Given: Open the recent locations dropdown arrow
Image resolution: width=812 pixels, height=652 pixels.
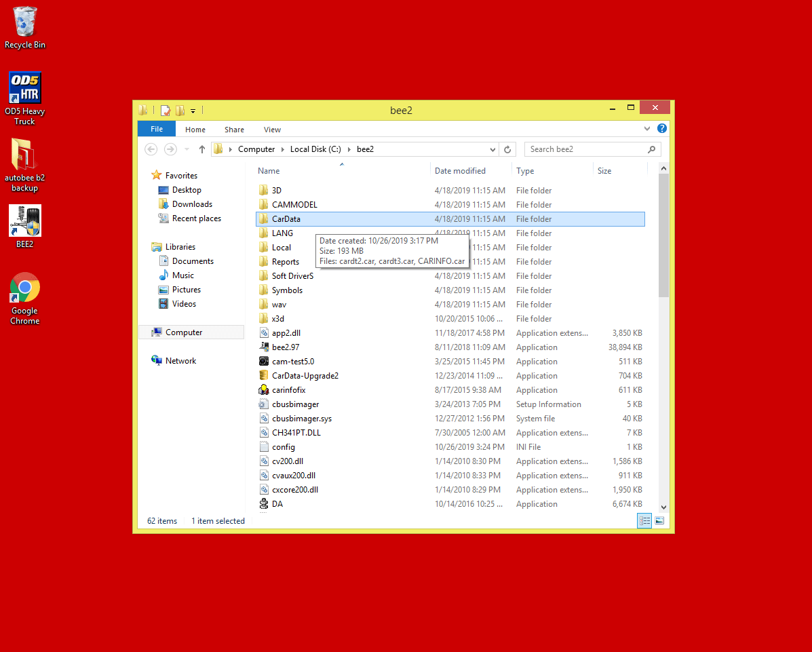Looking at the screenshot, I should [x=187, y=149].
